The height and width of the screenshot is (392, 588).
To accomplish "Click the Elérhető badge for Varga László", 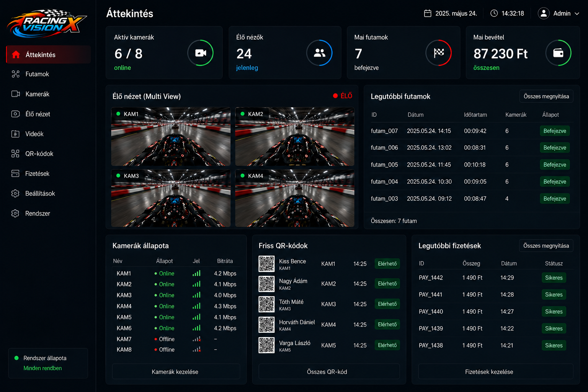I will (387, 345).
